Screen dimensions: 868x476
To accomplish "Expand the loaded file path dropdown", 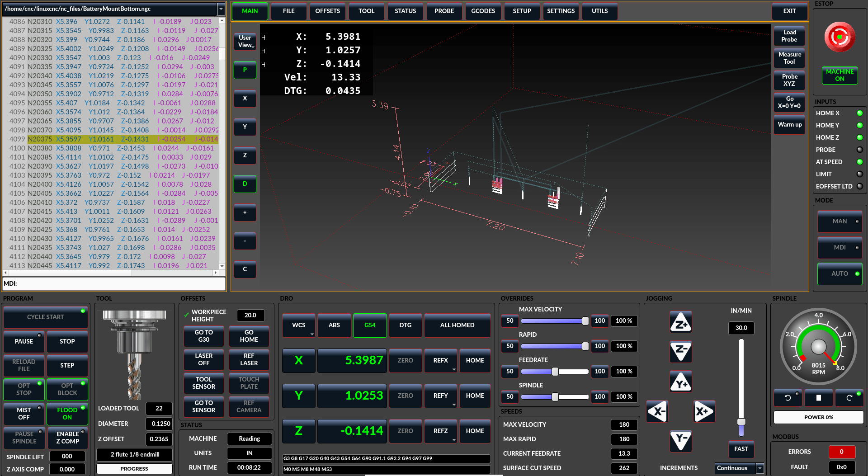I will pyautogui.click(x=220, y=9).
